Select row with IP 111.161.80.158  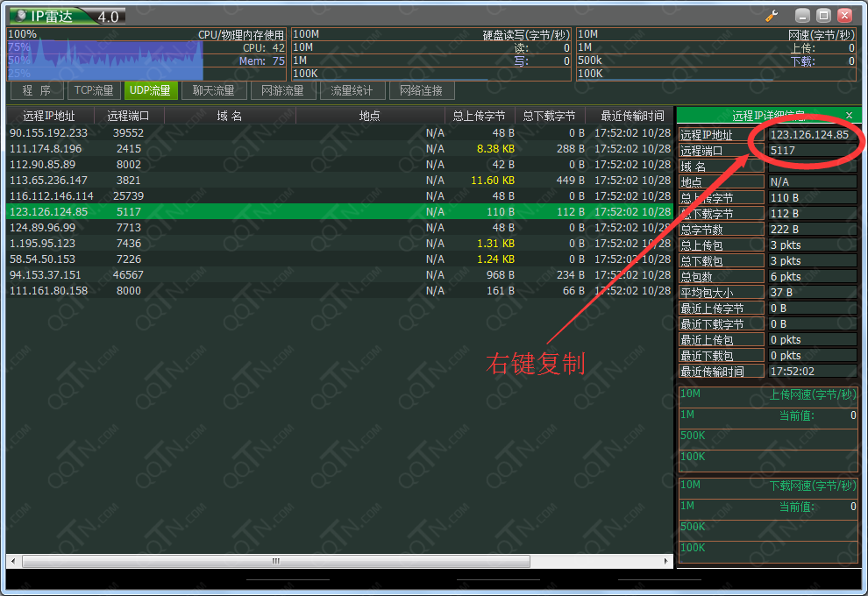pos(339,290)
